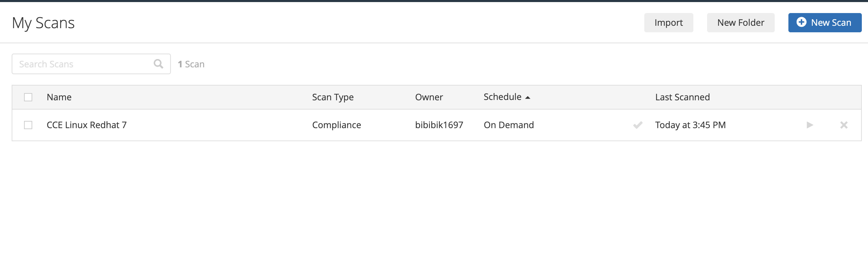868x259 pixels.
Task: Click Today at 3:45 PM cell
Action: pos(691,125)
